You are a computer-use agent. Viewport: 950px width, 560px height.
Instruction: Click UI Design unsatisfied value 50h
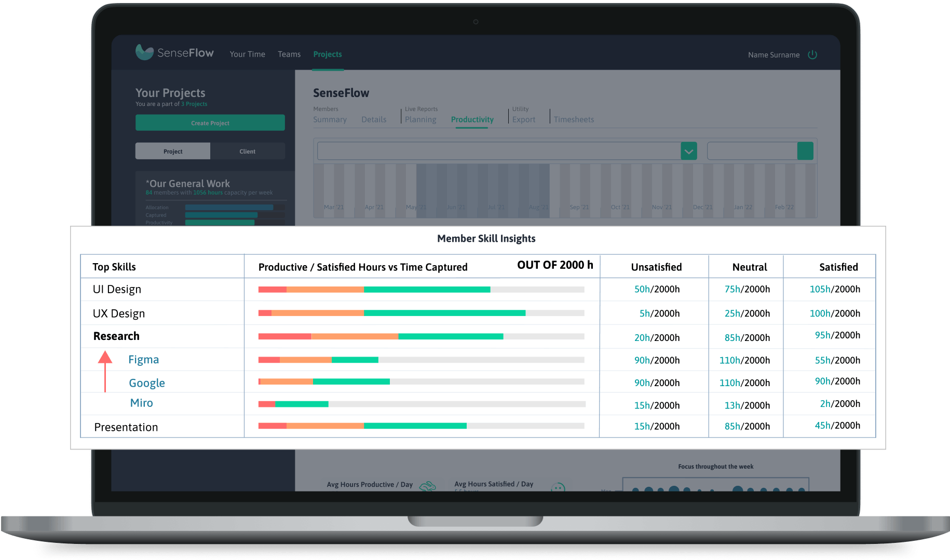click(x=642, y=289)
